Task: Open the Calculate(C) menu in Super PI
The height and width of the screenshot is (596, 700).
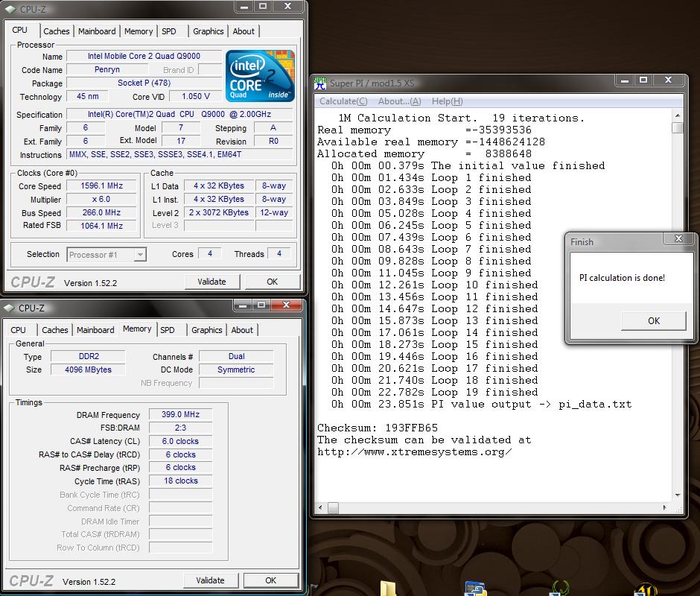Action: point(343,101)
